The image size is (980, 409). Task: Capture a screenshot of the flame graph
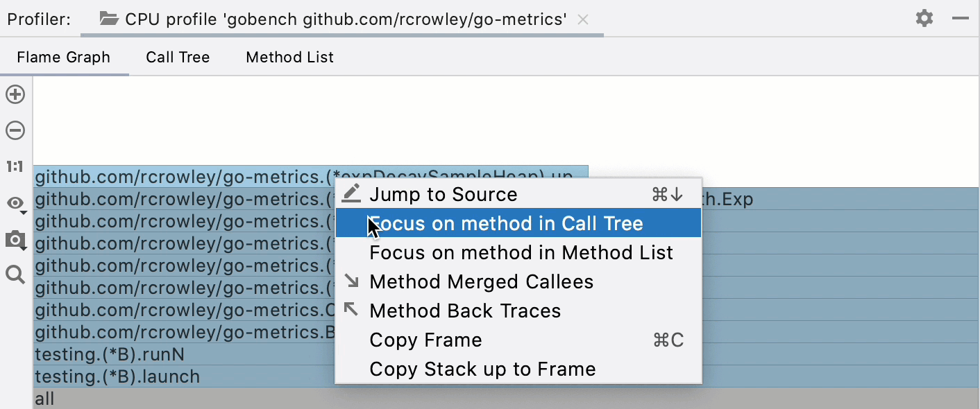click(x=15, y=239)
